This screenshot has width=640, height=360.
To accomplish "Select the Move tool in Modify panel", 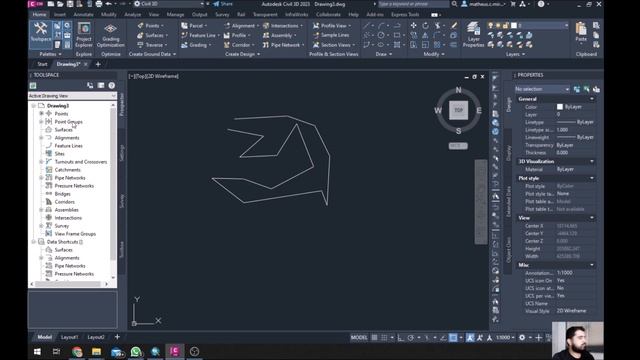I will 413,25.
